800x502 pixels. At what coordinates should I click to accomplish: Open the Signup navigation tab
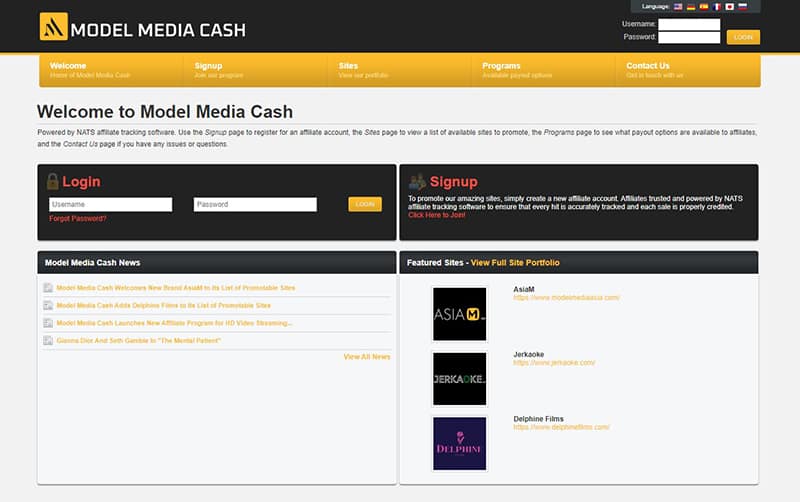255,70
